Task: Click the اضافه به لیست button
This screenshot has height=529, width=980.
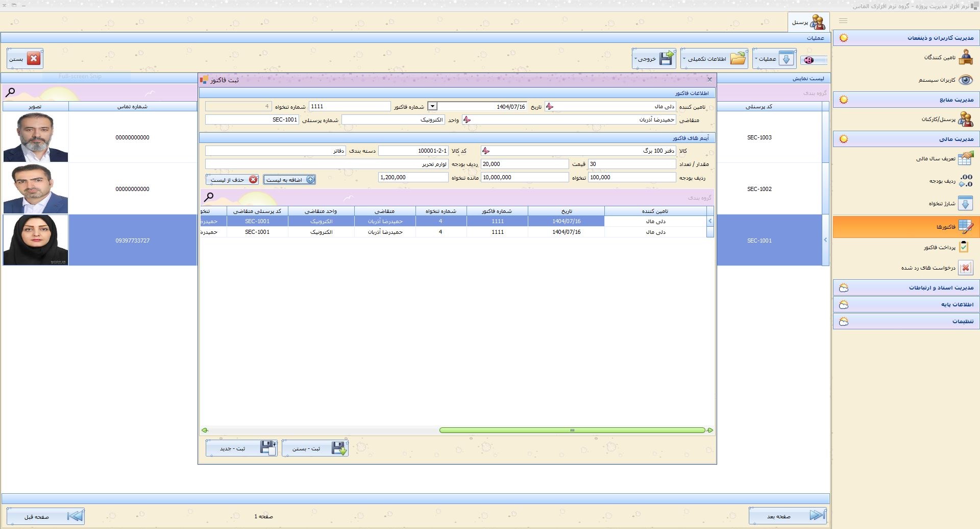Action: [289, 180]
